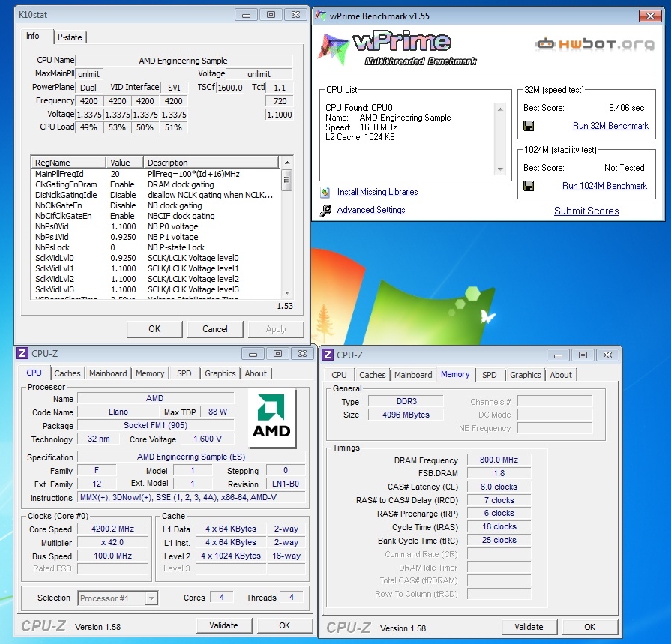Click the Revision LN1-B0 value in CPU-Z

pos(286,484)
